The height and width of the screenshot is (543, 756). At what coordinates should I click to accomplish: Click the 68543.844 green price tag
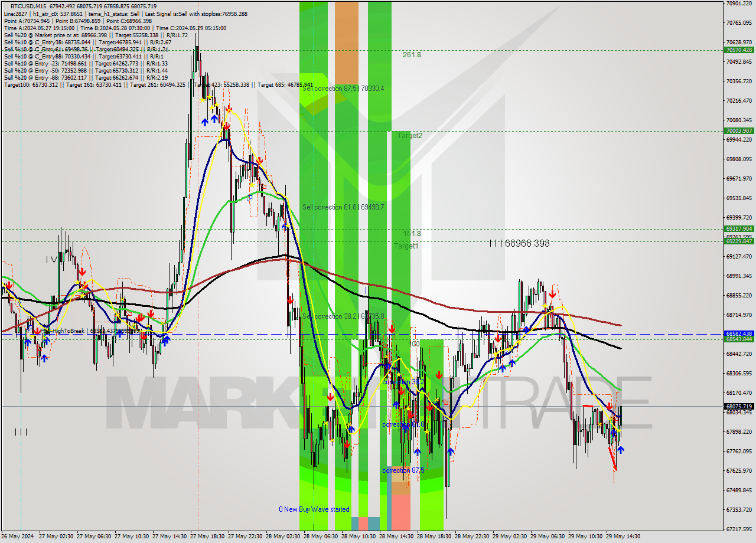click(x=738, y=339)
